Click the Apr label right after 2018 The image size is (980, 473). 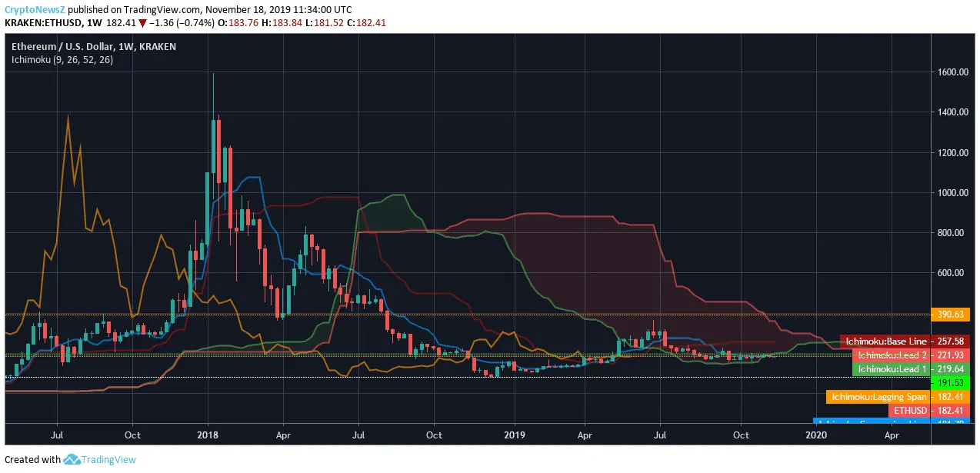point(282,435)
